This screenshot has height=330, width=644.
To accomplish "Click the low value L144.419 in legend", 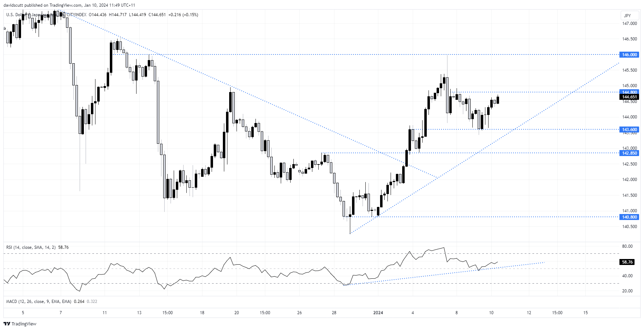I will point(137,15).
